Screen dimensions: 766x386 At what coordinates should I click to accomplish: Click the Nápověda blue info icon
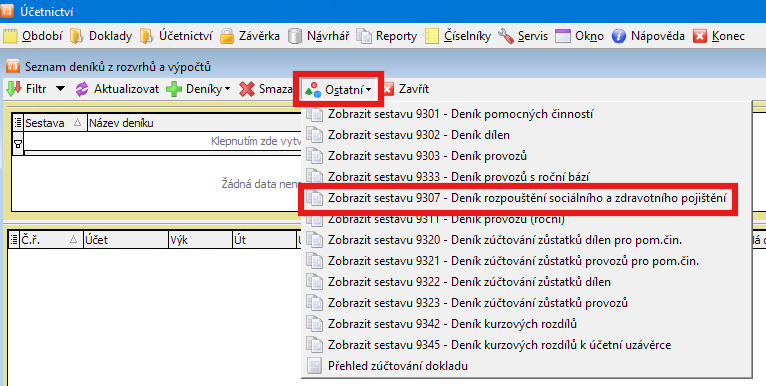619,36
